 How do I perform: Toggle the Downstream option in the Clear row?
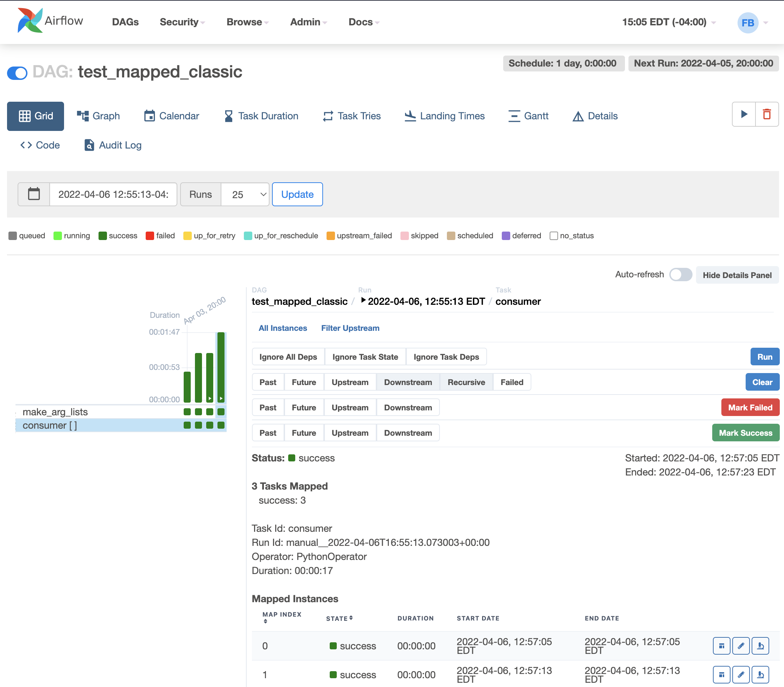coord(407,382)
